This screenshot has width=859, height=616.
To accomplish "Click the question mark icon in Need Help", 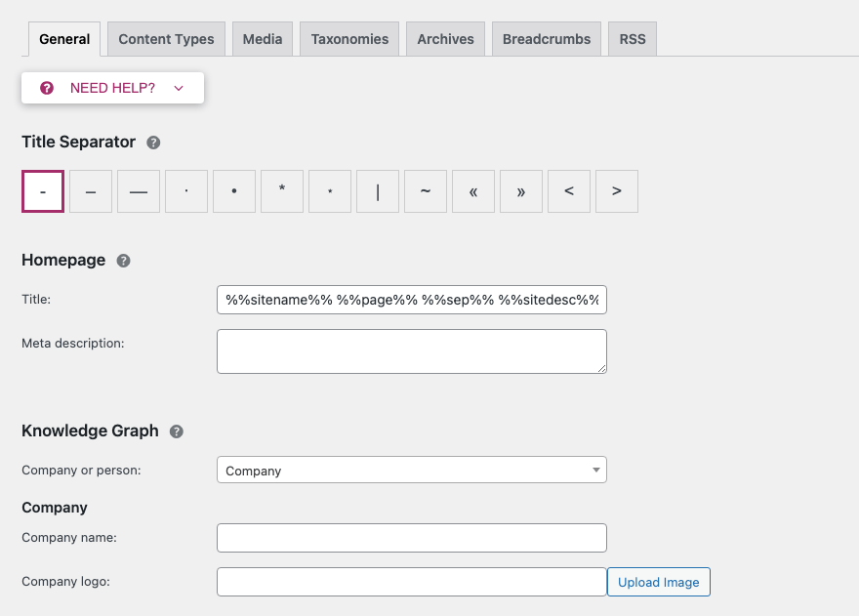I will [x=47, y=88].
